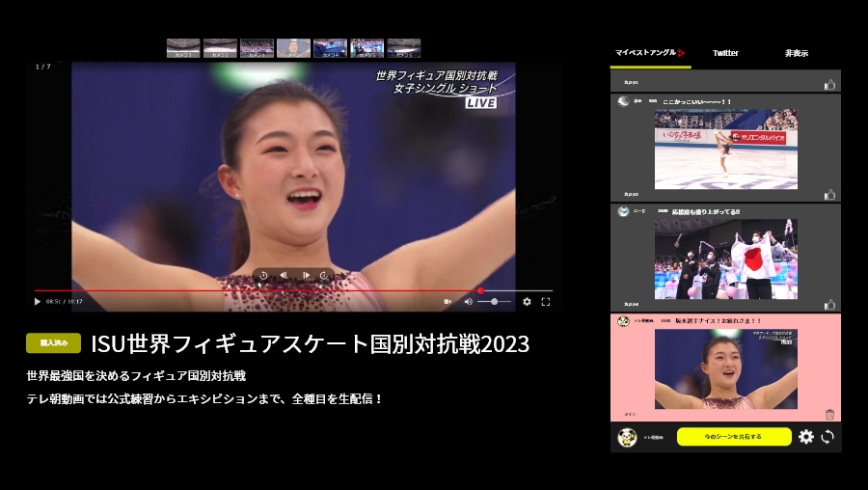Like the Japanese flag scene post
Image resolution: width=868 pixels, height=490 pixels.
(829, 305)
